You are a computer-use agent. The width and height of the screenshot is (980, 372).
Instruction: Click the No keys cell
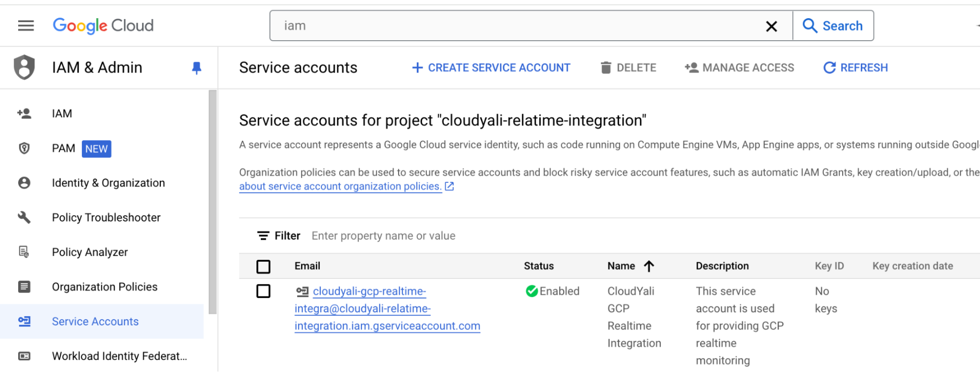(826, 300)
